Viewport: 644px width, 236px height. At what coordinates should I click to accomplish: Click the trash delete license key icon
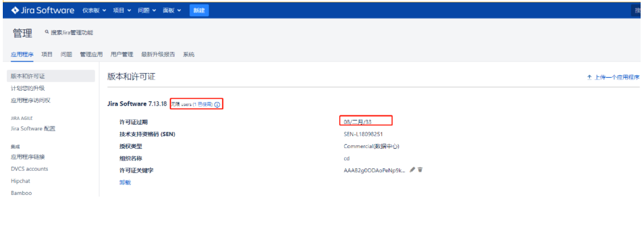pos(420,170)
